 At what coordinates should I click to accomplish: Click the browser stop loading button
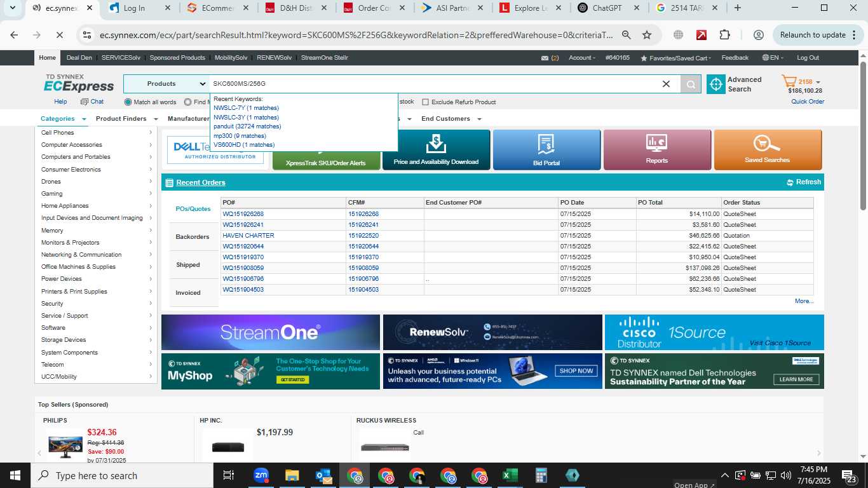[59, 35]
